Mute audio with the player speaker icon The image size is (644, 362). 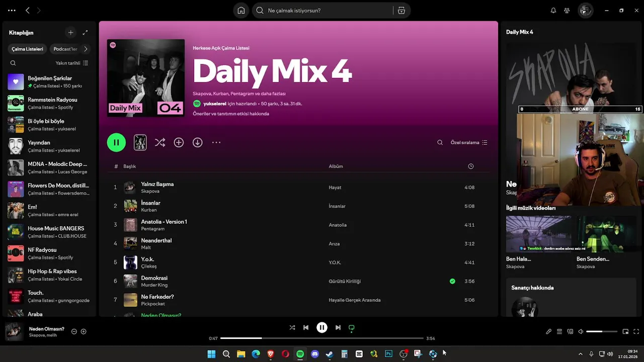tap(581, 331)
